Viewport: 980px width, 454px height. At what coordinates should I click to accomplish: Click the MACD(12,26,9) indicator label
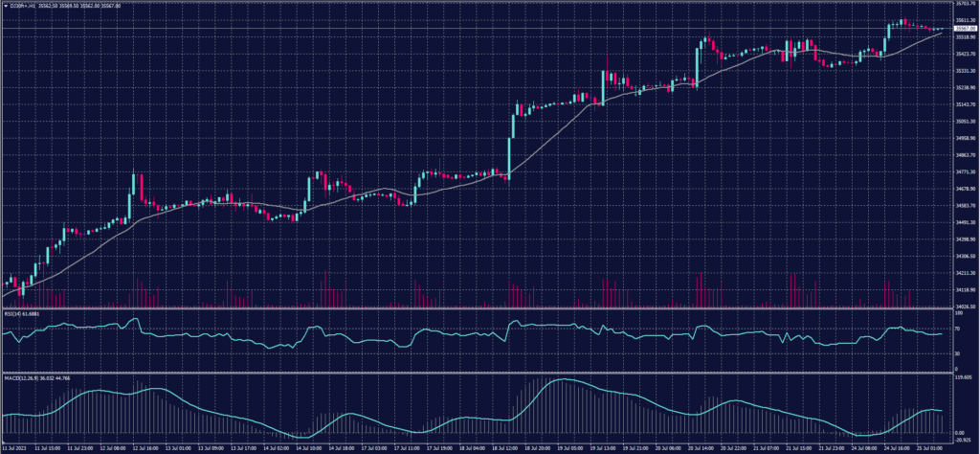19,376
